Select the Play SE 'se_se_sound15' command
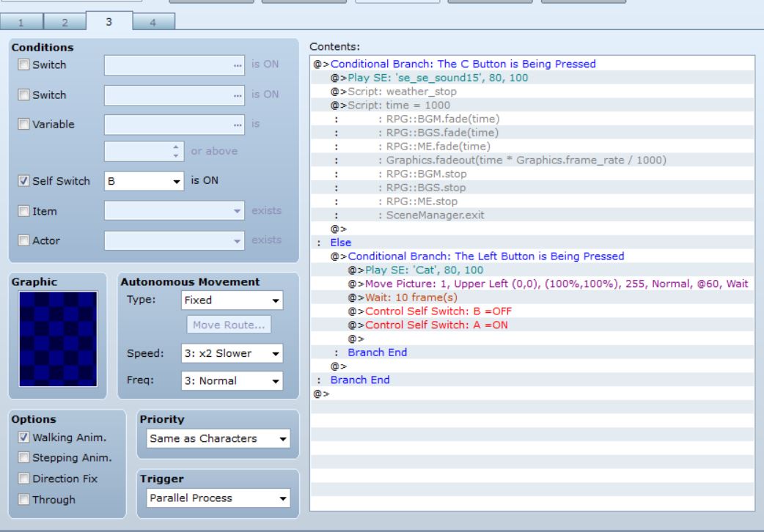 pos(532,78)
